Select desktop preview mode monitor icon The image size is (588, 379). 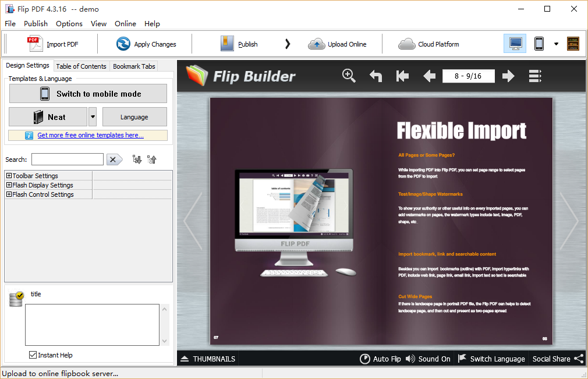coord(515,44)
